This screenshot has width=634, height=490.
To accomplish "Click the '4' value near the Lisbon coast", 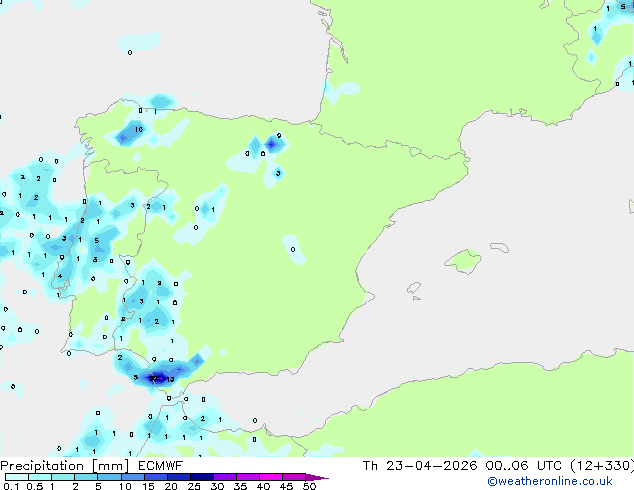I will coord(60,276).
